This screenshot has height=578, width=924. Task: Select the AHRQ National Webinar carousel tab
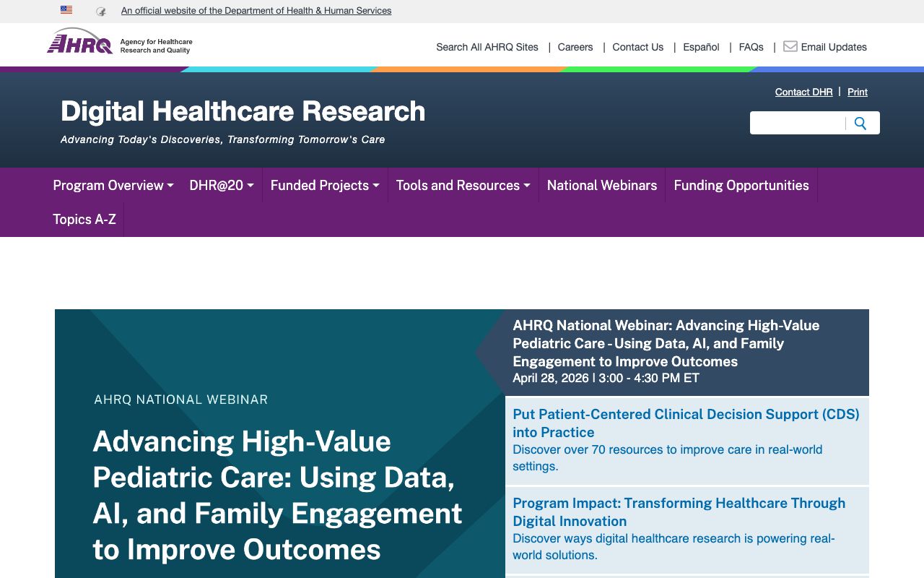click(687, 353)
